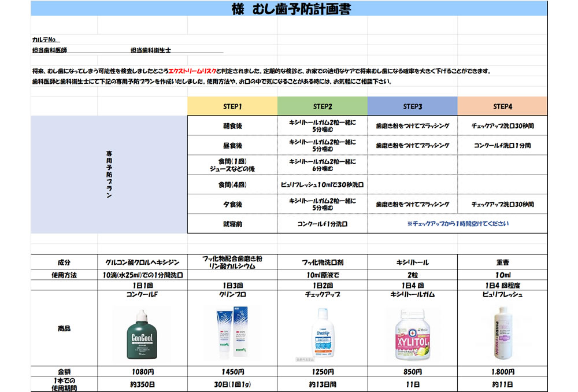The height and width of the screenshot is (392, 578).
Task: Select the クリンプロ product name
Action: tap(232, 294)
